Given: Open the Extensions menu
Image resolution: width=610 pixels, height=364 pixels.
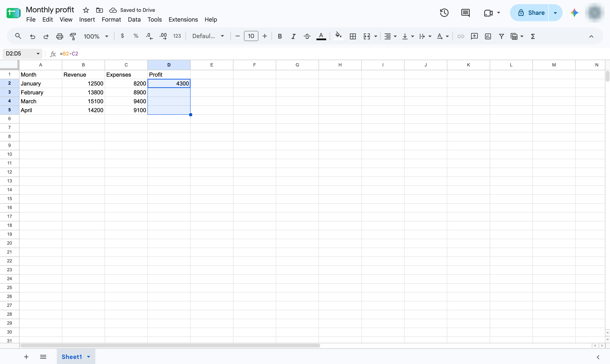Looking at the screenshot, I should point(183,19).
